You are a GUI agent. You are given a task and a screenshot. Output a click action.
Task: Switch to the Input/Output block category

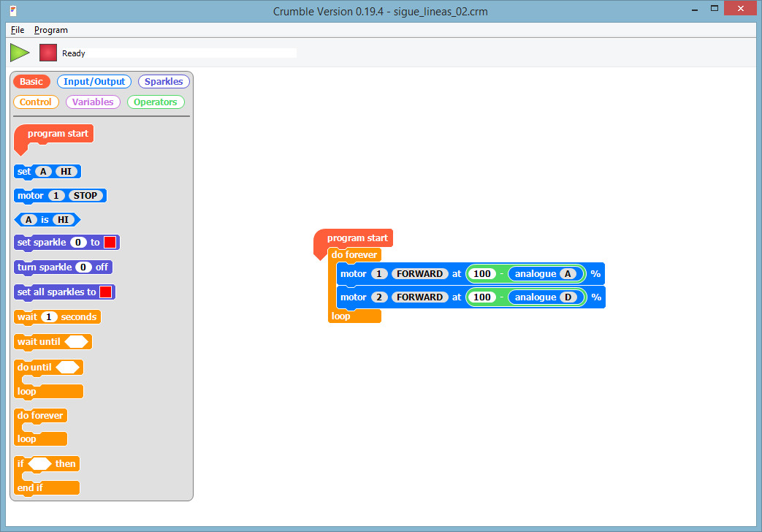pyautogui.click(x=94, y=82)
